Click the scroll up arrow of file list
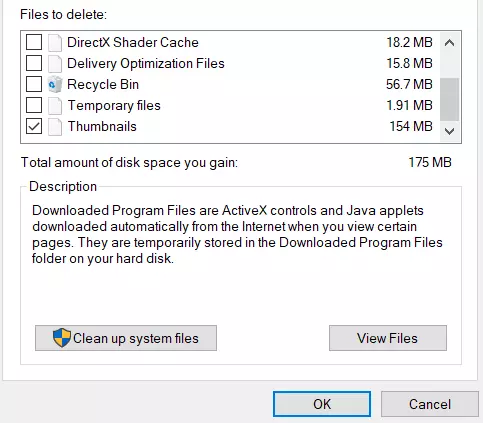The height and width of the screenshot is (423, 483). click(450, 43)
